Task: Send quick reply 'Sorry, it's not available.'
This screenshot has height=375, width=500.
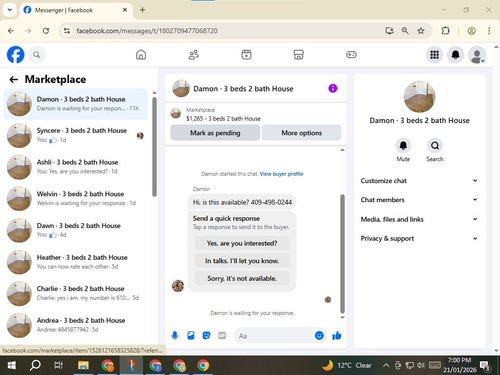Action: [x=242, y=278]
